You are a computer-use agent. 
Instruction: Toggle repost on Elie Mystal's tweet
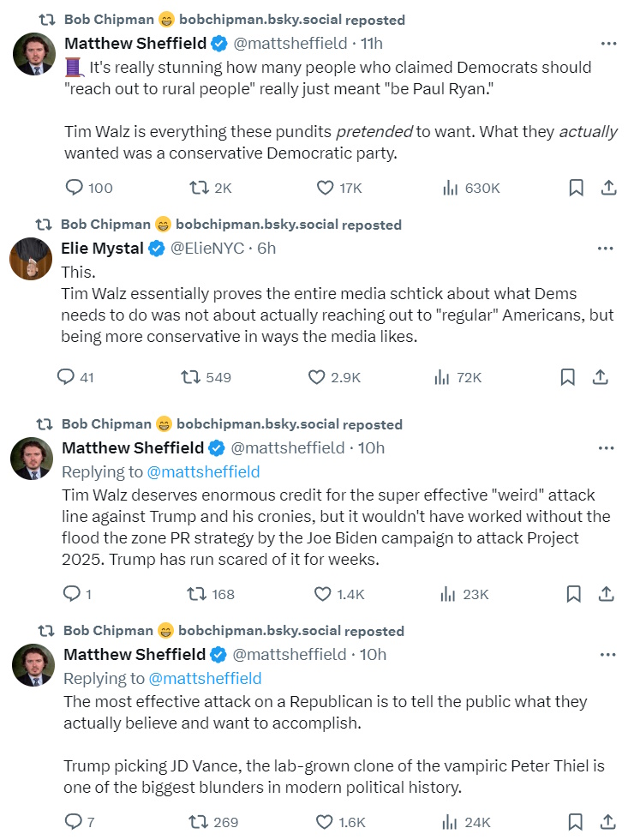pos(191,377)
